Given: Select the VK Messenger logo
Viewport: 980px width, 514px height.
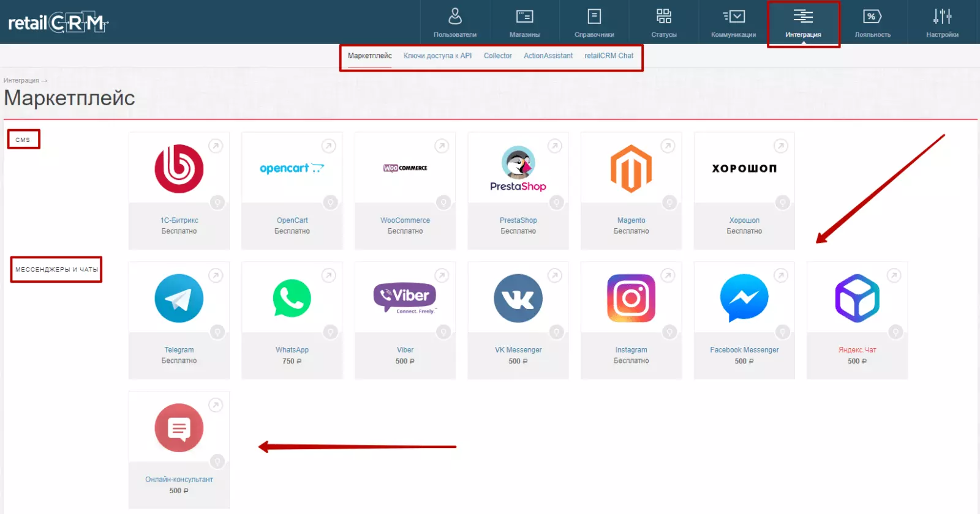Looking at the screenshot, I should pyautogui.click(x=518, y=299).
